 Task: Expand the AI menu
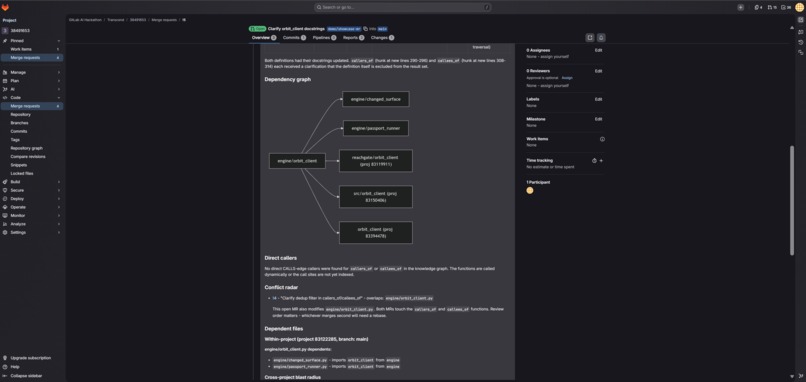(x=59, y=89)
